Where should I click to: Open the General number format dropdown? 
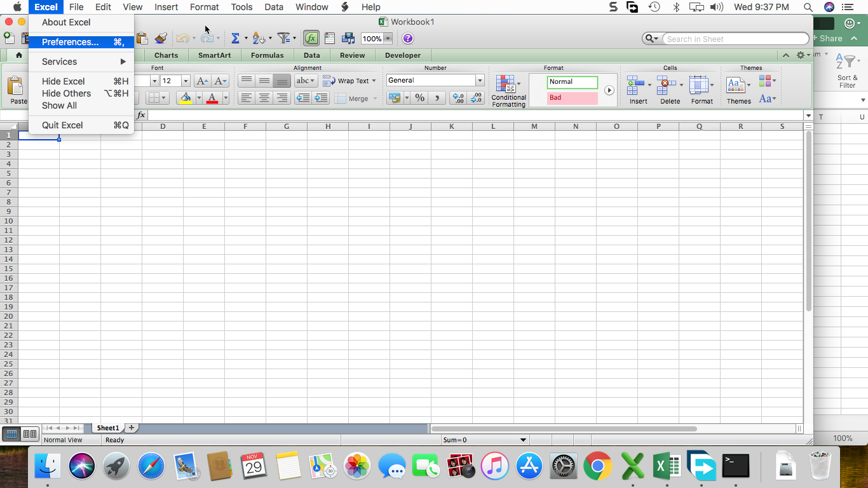(480, 80)
